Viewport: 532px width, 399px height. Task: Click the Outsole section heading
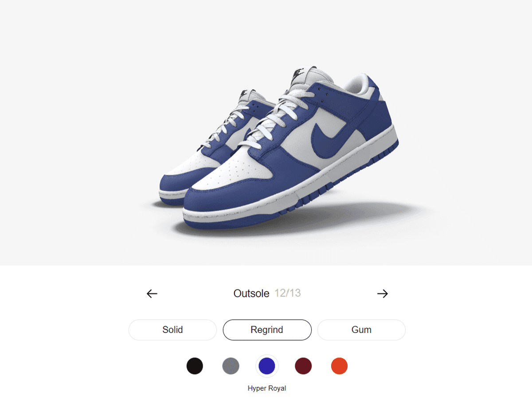tap(251, 293)
